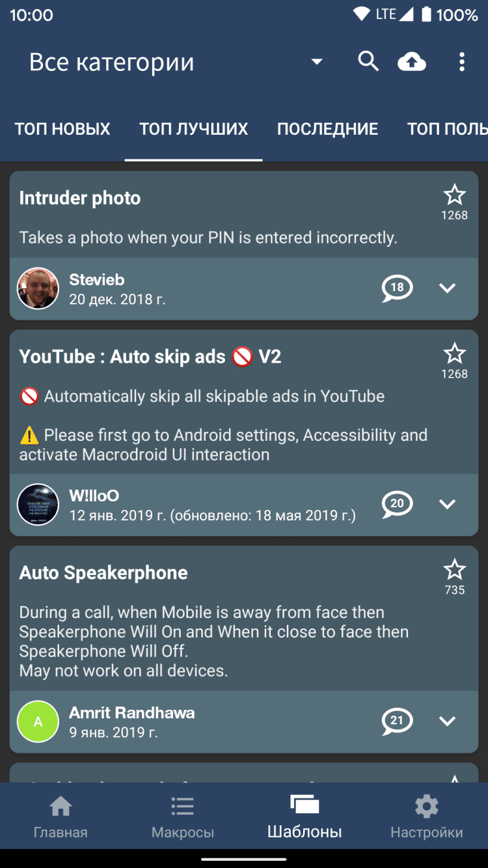Open author Amrit Randhawa's name link
488x868 pixels.
[x=132, y=712]
